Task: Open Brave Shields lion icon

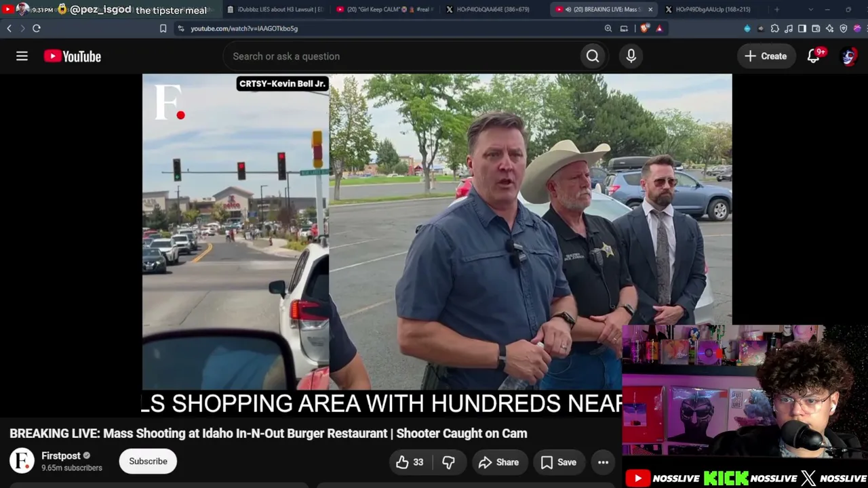Action: coord(644,28)
